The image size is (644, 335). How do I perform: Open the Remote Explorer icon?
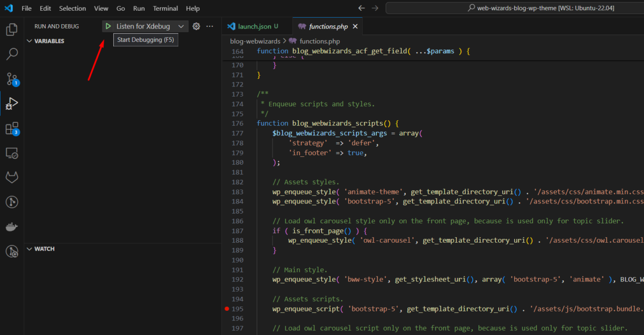coord(12,153)
